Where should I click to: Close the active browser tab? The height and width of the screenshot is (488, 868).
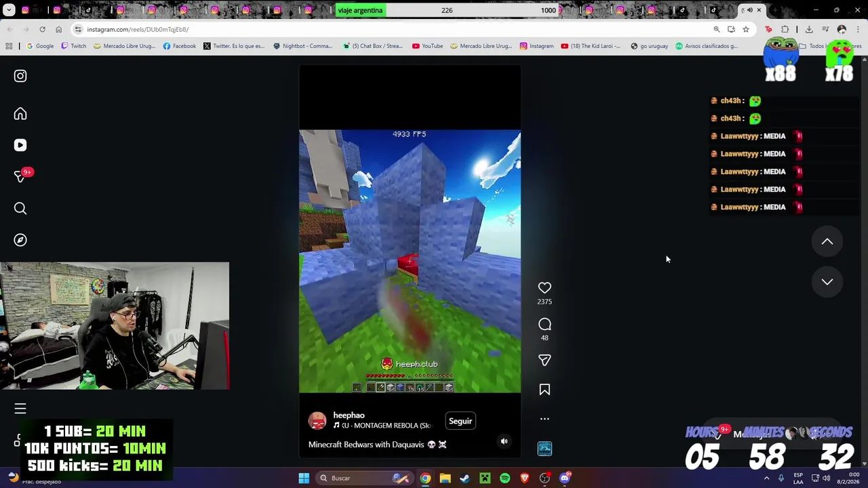(759, 10)
